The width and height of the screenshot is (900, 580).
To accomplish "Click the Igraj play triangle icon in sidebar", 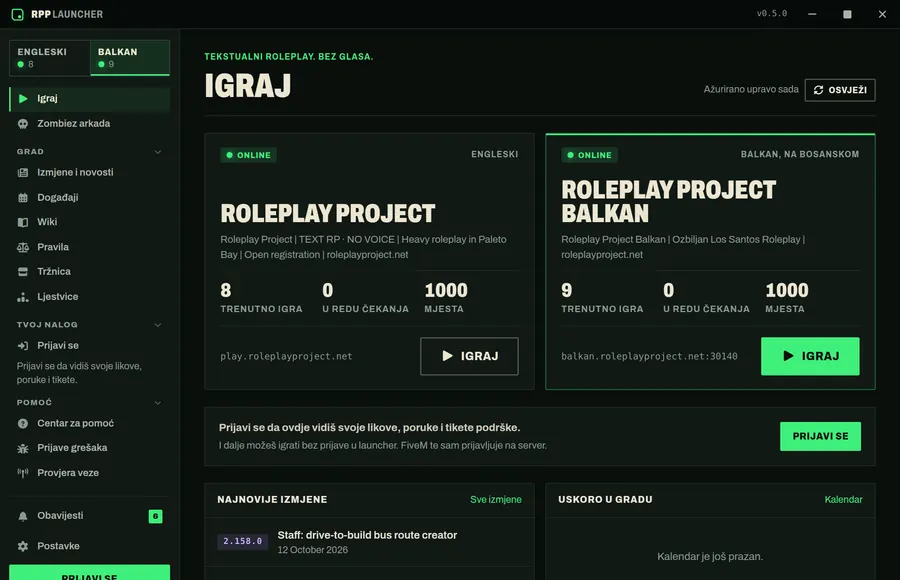I will click(23, 99).
